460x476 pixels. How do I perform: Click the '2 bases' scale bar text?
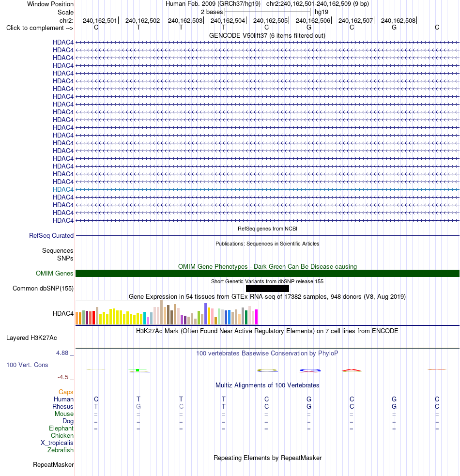coord(212,12)
